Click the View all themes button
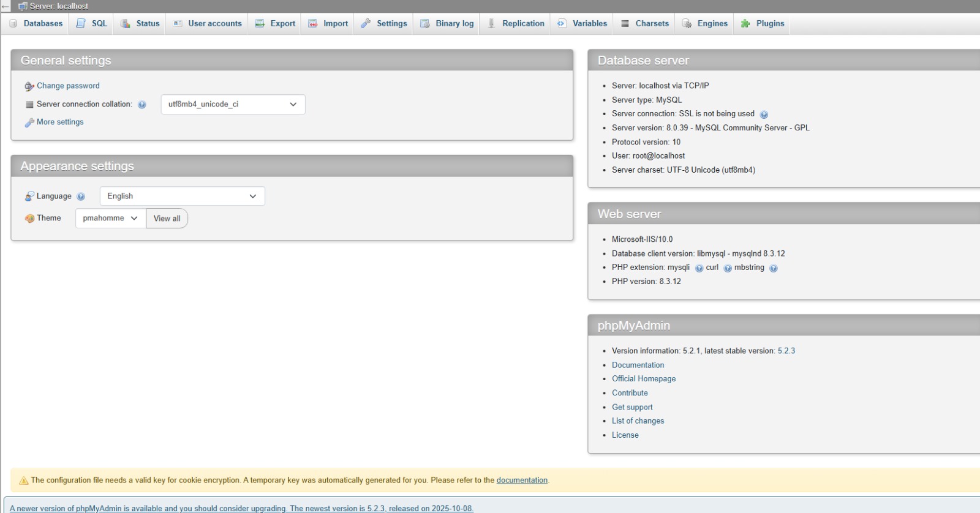 (167, 219)
